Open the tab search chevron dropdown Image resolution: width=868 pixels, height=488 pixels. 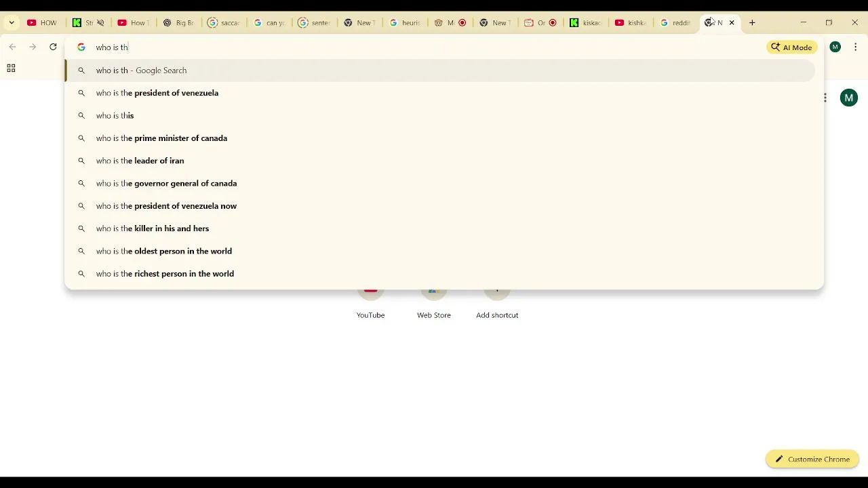point(12,22)
